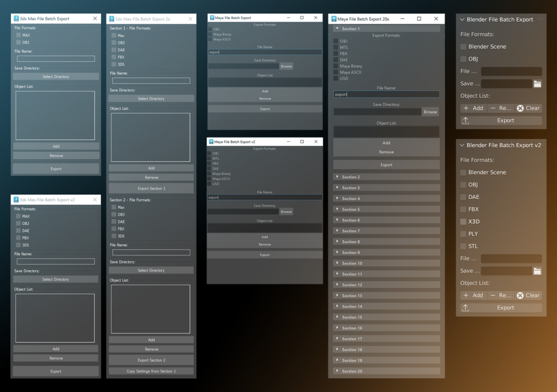Expand Section 20 in Maya Export 20x
The image size is (557, 392).
[x=337, y=371]
